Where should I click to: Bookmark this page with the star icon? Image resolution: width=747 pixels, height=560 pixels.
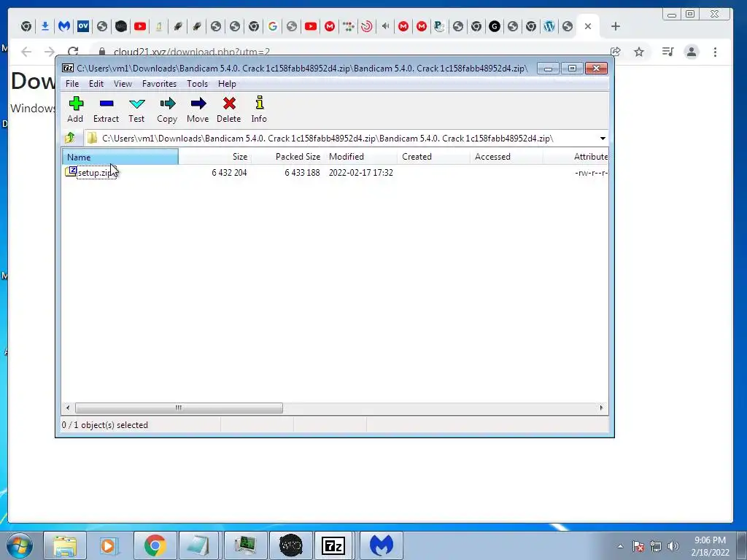point(639,52)
